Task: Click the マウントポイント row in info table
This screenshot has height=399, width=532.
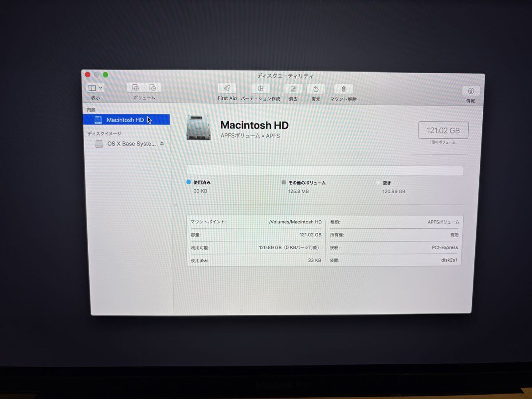Action: (256, 222)
